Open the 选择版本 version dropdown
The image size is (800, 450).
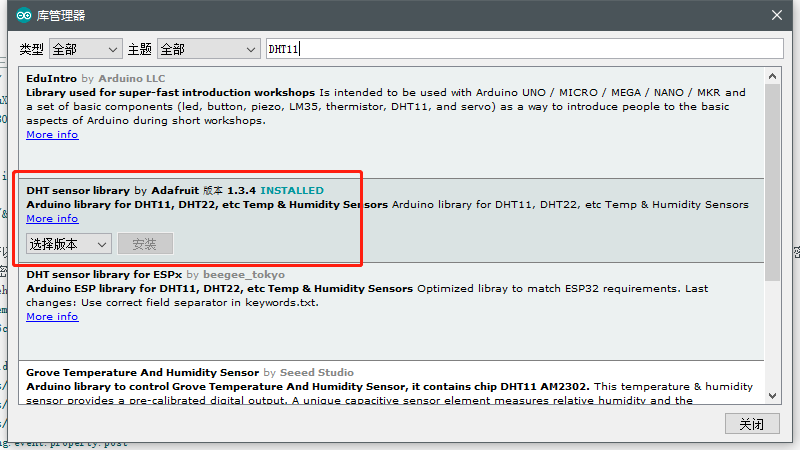[68, 244]
